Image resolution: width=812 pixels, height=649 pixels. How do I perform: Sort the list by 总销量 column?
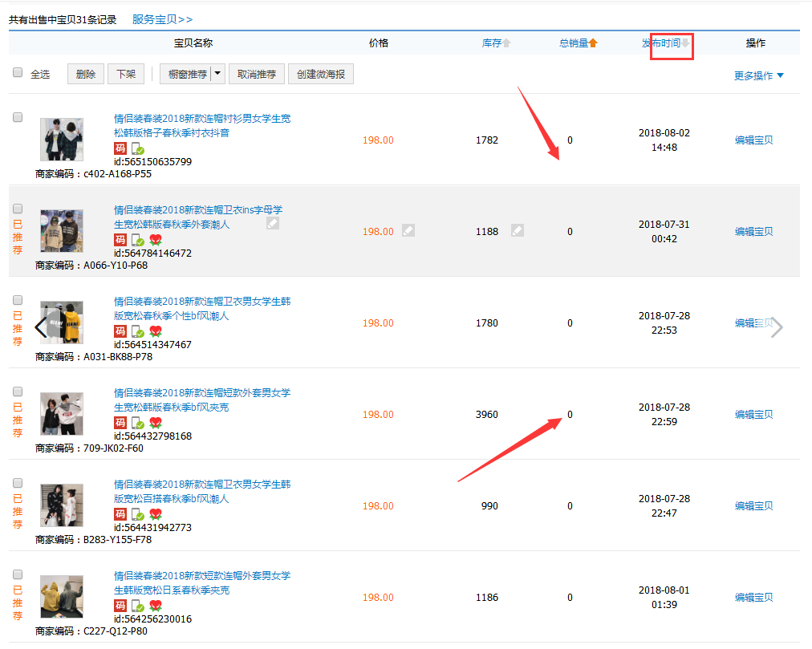pos(578,43)
